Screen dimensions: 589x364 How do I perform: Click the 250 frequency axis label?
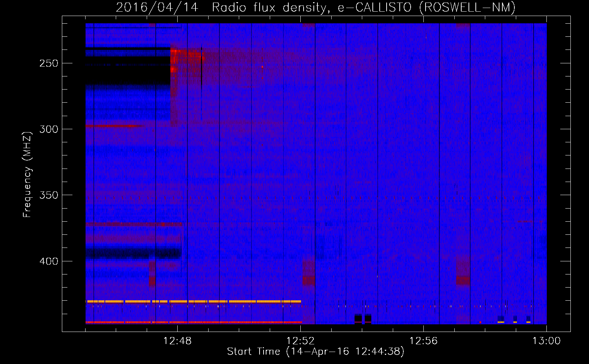(x=49, y=63)
